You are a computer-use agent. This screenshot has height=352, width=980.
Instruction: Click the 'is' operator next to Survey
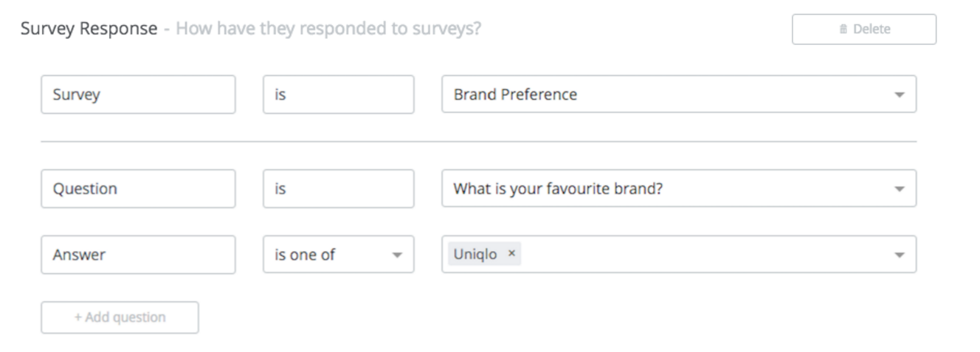[x=339, y=94]
